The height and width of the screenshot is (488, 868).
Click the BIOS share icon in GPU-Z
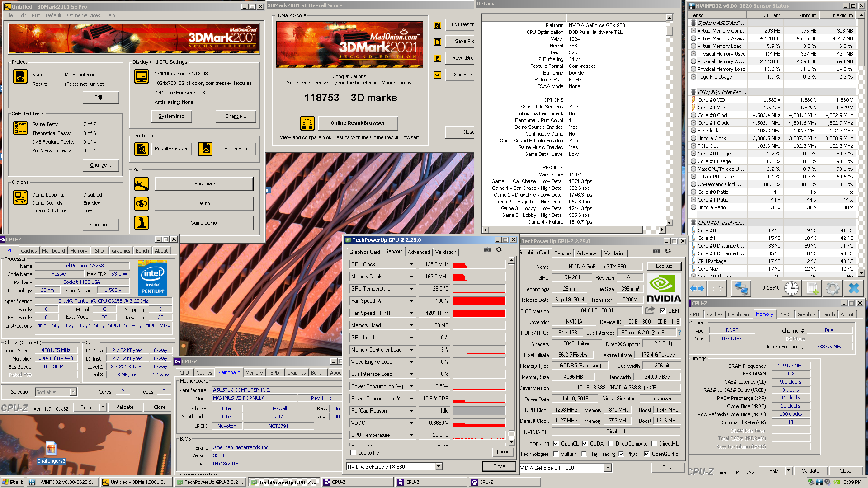650,310
